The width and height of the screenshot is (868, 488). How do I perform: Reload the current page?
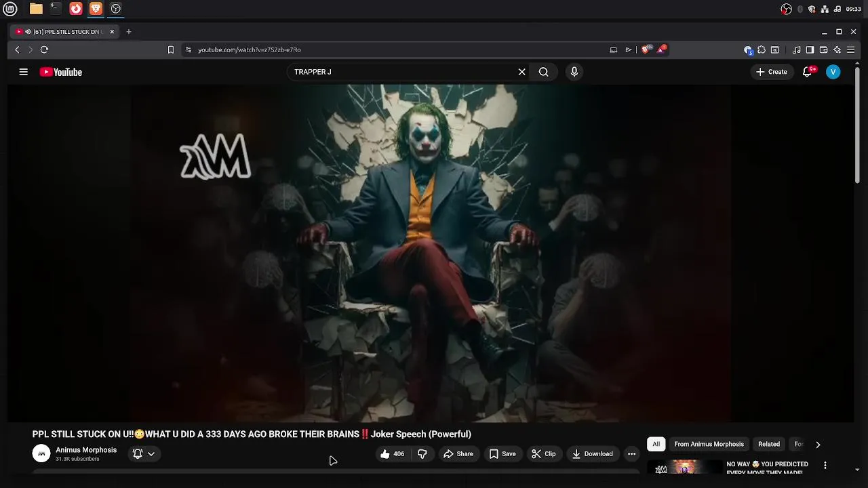[44, 49]
